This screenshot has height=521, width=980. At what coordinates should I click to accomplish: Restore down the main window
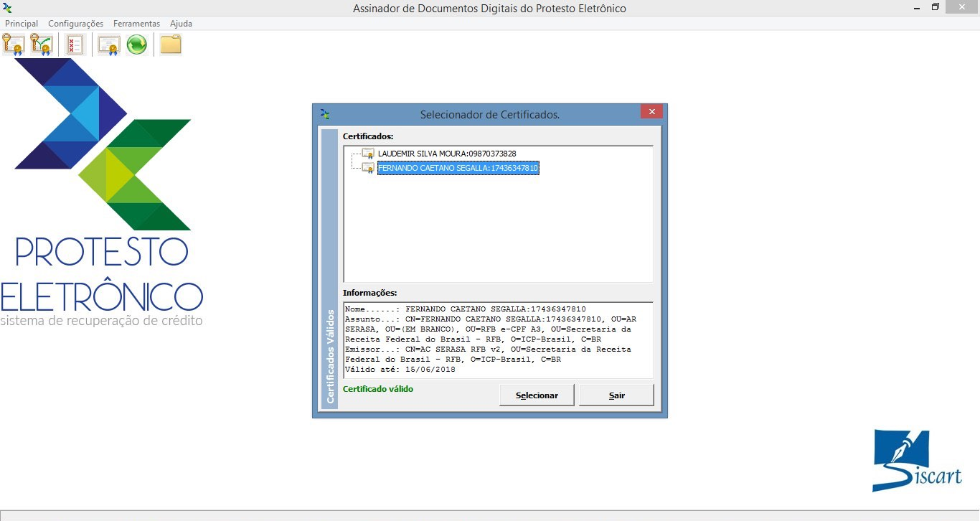tap(936, 6)
